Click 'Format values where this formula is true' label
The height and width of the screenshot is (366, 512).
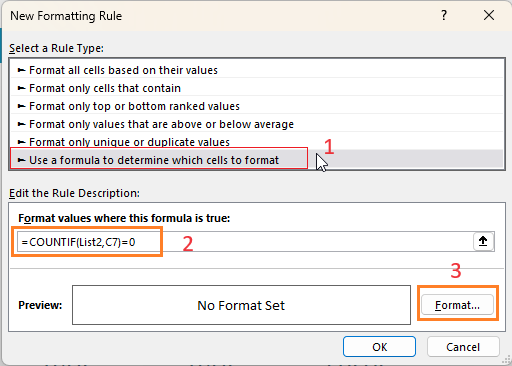pos(124,218)
